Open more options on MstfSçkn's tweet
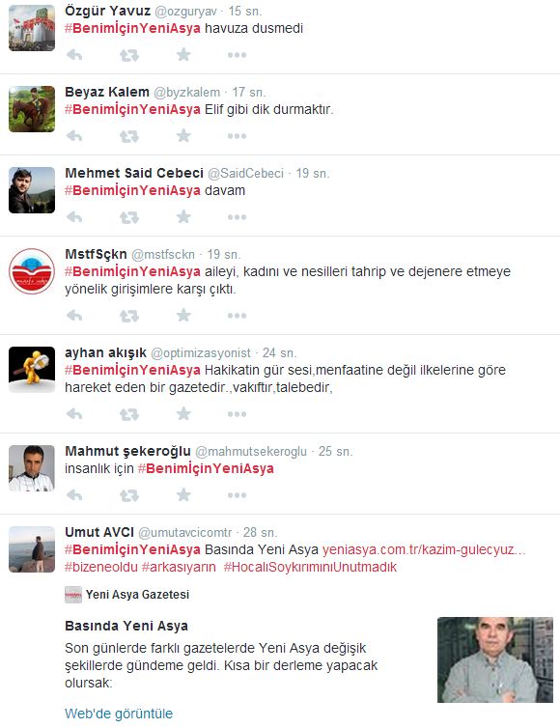The image size is (560, 728). [x=237, y=316]
